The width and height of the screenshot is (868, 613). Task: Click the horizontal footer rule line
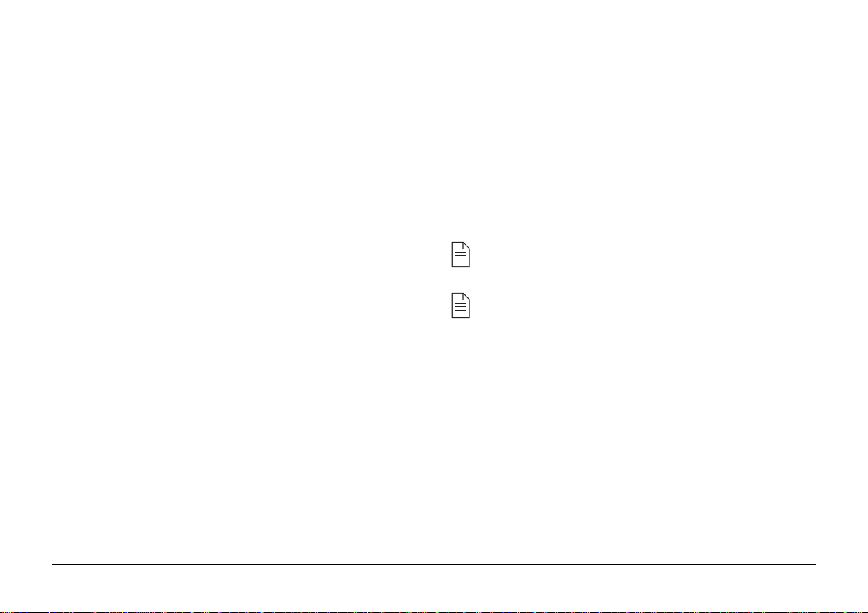pos(434,565)
